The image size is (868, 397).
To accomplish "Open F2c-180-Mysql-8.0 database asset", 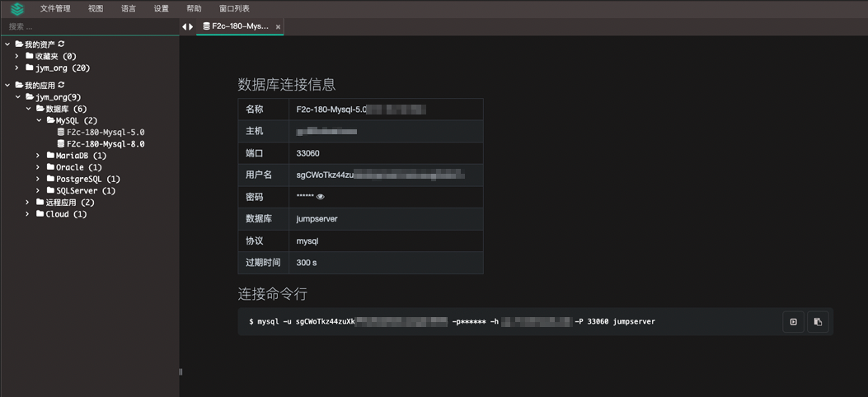I will pyautogui.click(x=105, y=144).
